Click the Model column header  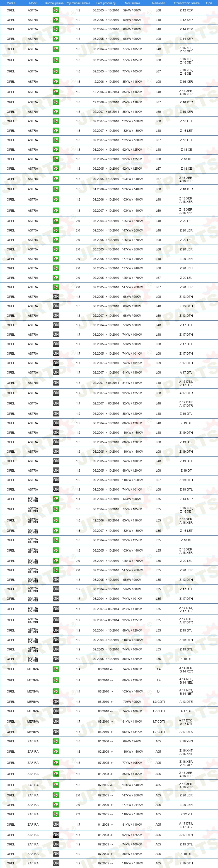33,3
